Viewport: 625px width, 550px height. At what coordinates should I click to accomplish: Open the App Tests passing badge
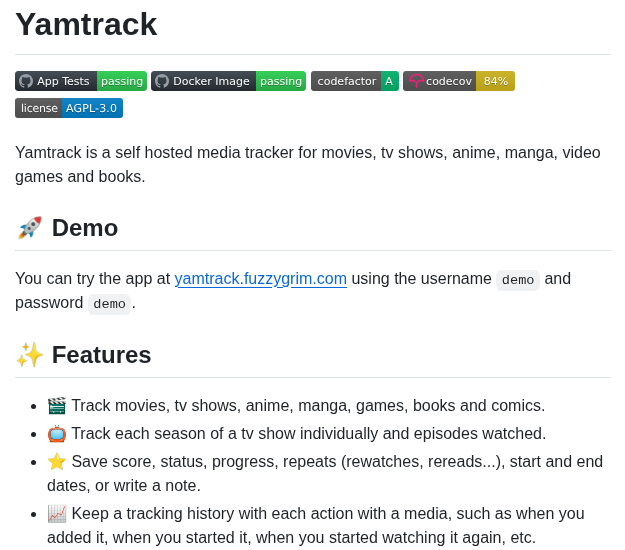[x=81, y=81]
